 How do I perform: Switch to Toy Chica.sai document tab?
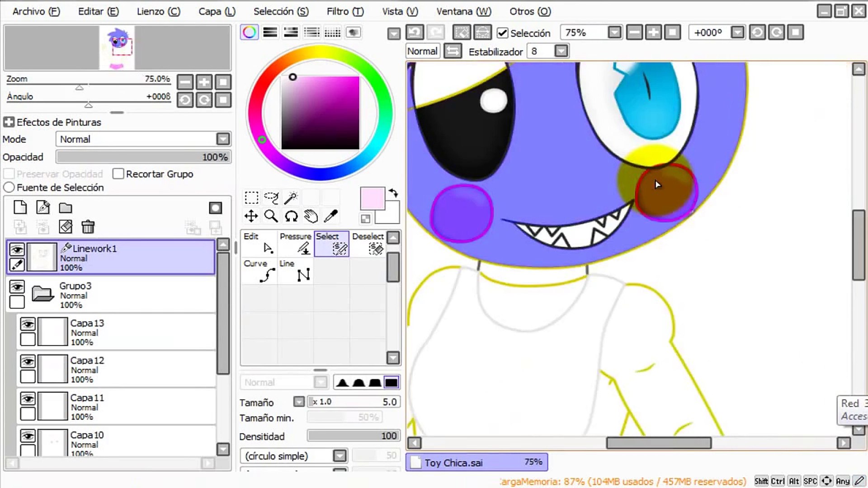pyautogui.click(x=477, y=462)
